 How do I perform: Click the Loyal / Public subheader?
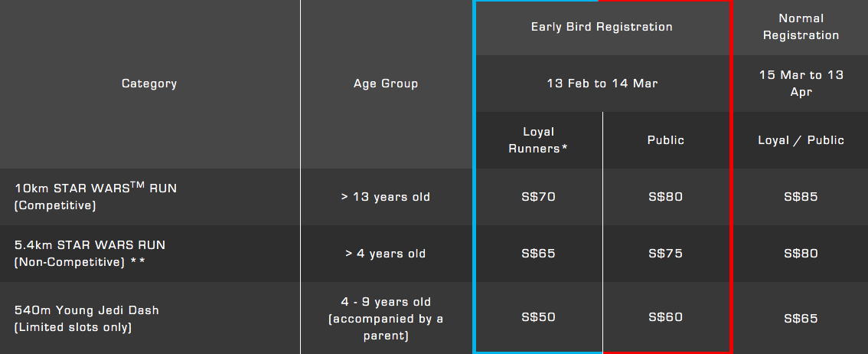tap(801, 140)
